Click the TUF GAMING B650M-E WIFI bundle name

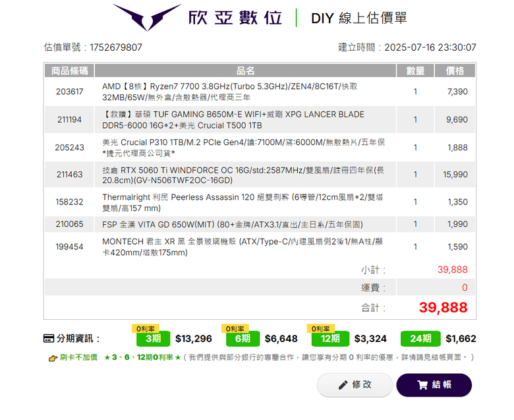click(x=233, y=120)
